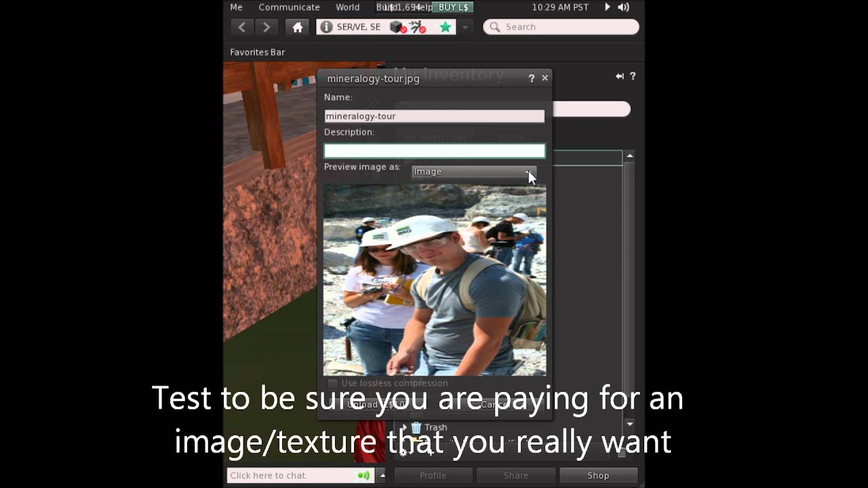Click the Trash can icon in inventory list

[416, 427]
